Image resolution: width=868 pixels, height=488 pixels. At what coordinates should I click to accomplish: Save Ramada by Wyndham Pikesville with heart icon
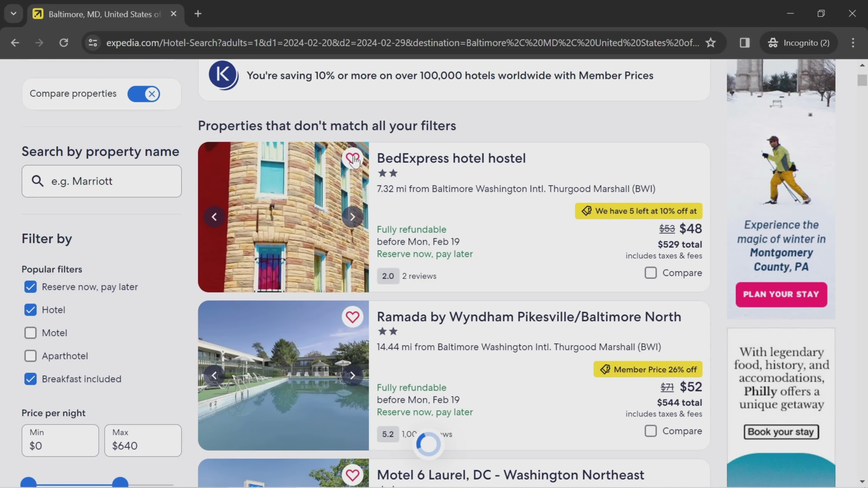[x=352, y=317]
